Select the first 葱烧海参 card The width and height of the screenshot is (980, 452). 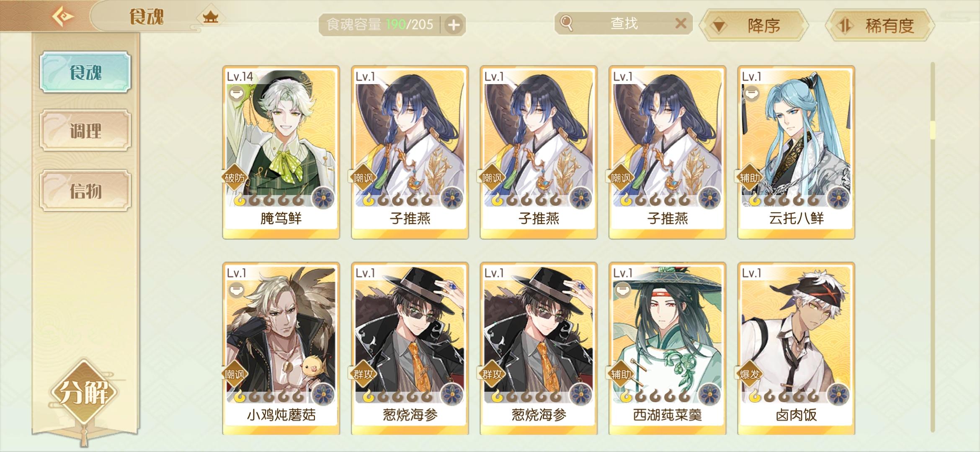[410, 349]
